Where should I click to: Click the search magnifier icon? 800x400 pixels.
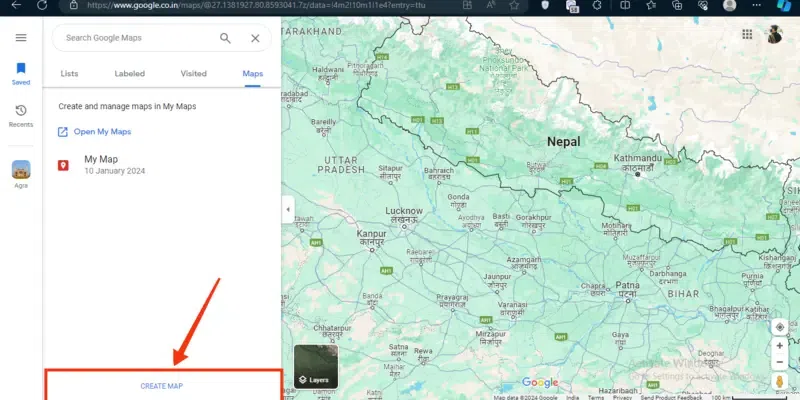tap(225, 38)
